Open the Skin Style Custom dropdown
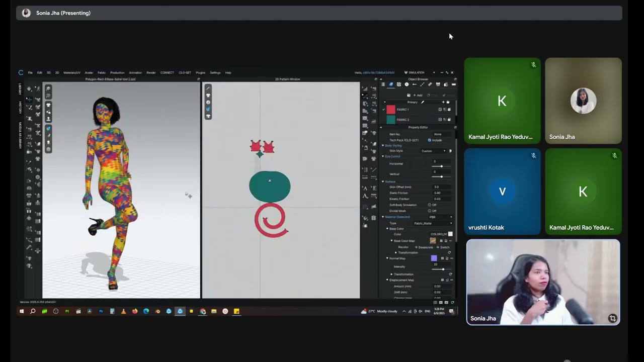 (433, 151)
